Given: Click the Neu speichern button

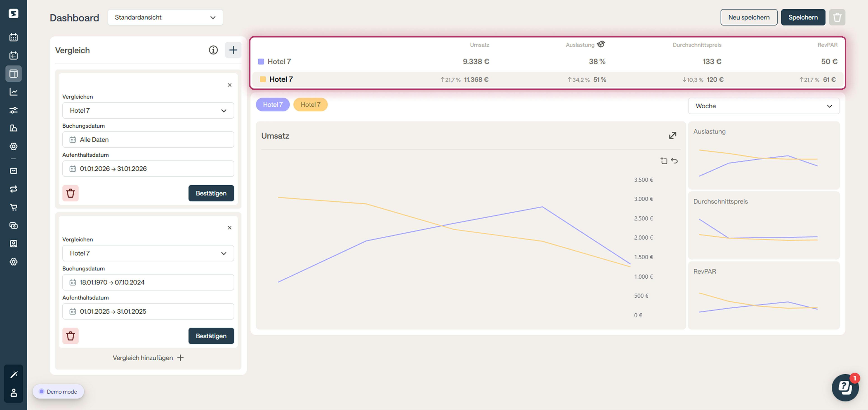Looking at the screenshot, I should [x=748, y=17].
